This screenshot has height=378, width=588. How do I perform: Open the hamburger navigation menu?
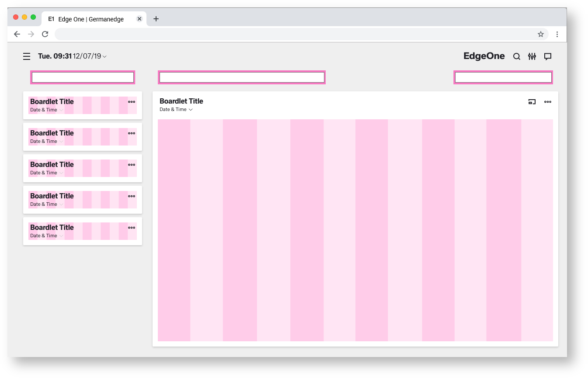[x=27, y=56]
